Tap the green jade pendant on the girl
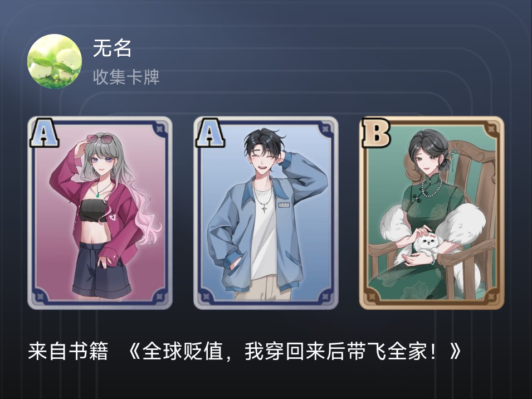 coord(98,195)
